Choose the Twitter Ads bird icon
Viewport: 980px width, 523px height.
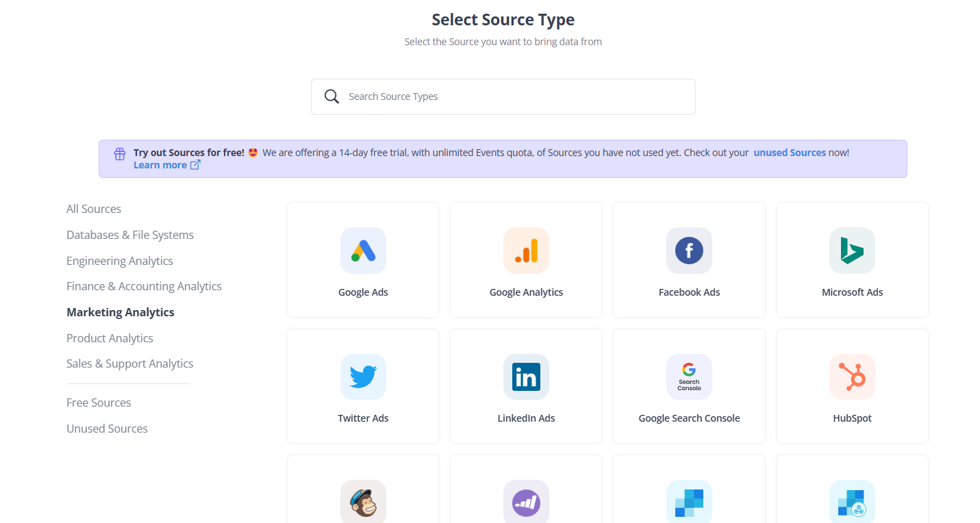(363, 377)
